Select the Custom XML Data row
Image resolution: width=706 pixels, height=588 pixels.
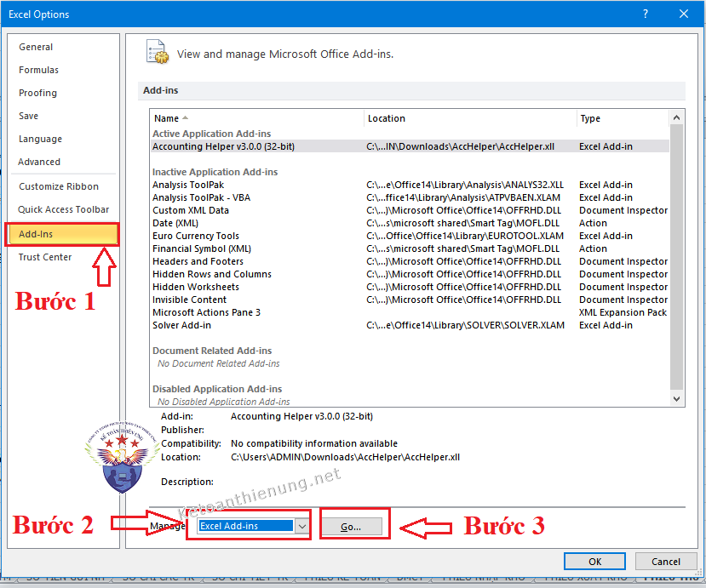click(x=410, y=210)
